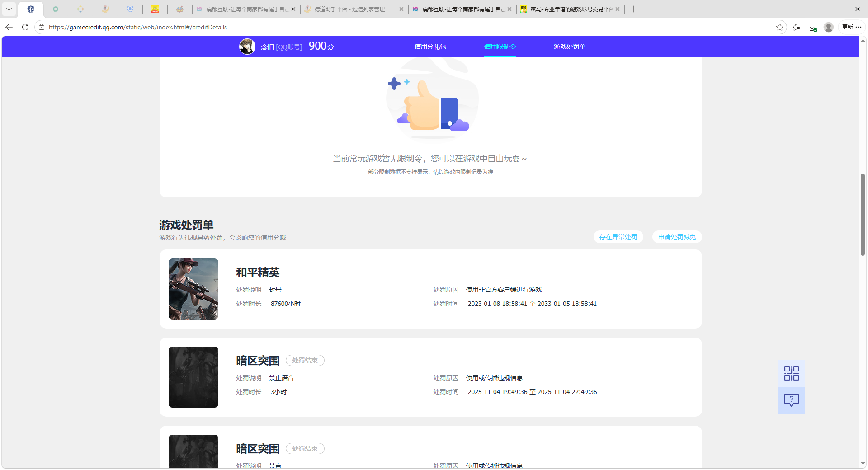Click the 封号 penalty description
The width and height of the screenshot is (868, 470).
(x=275, y=290)
